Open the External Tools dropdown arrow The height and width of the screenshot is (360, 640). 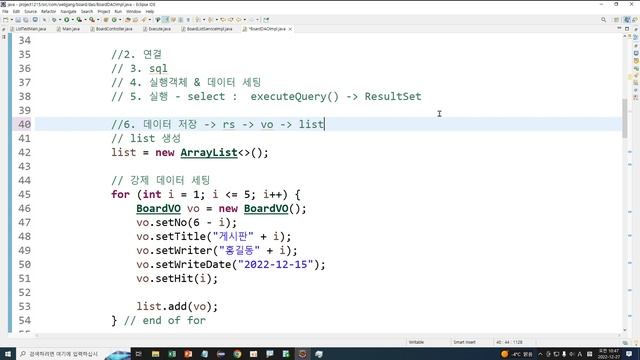pos(98,20)
